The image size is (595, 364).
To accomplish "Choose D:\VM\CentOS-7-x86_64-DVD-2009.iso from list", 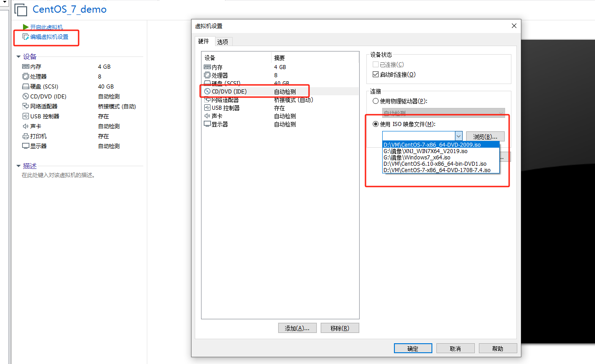I will [441, 145].
